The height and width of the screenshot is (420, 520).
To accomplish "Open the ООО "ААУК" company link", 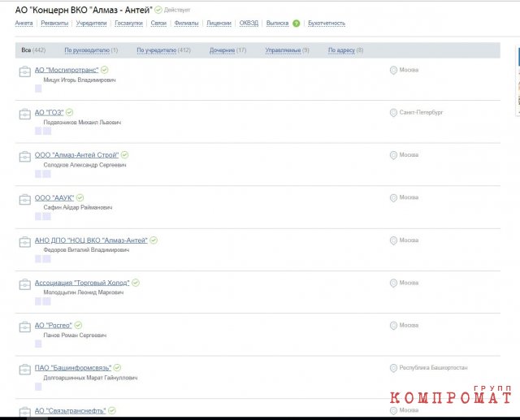I will (x=54, y=197).
